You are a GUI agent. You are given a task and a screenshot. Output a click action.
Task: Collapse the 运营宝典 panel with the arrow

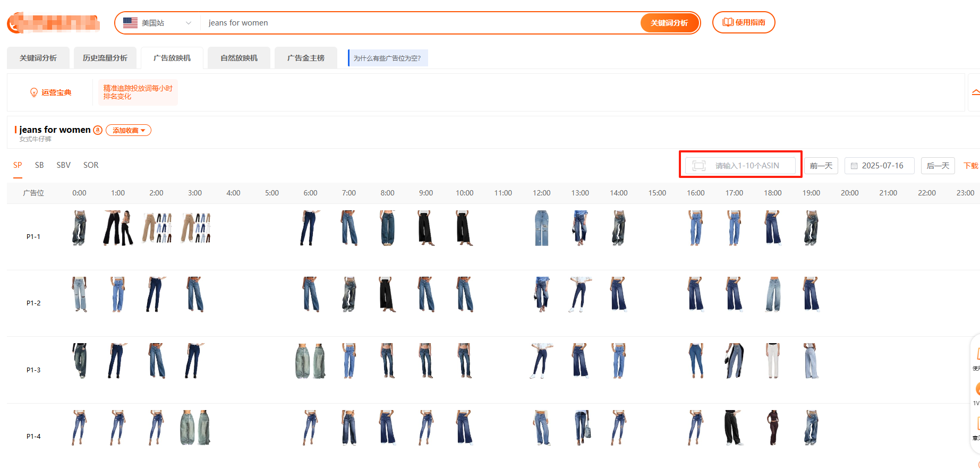coord(975,92)
